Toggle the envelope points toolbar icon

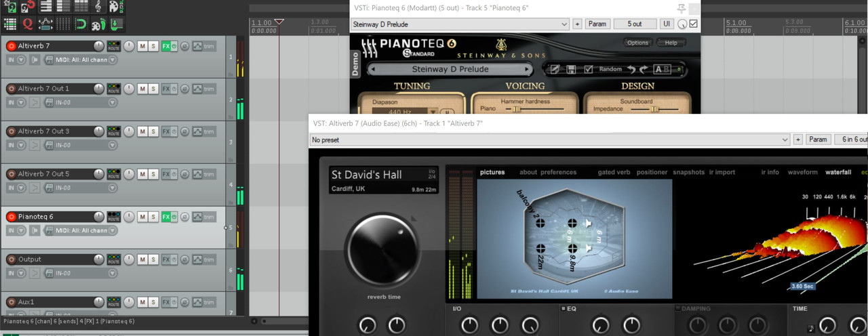[x=46, y=24]
